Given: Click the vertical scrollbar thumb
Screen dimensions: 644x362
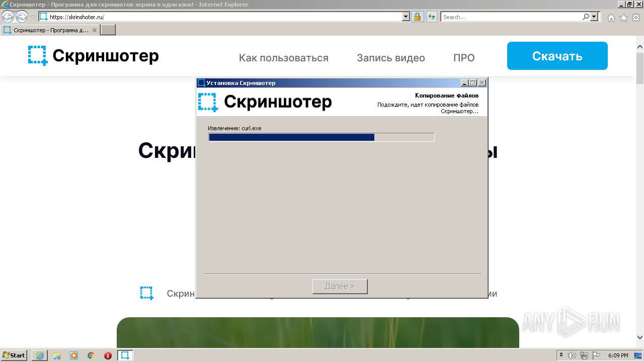Looking at the screenshot, I should tap(640, 68).
